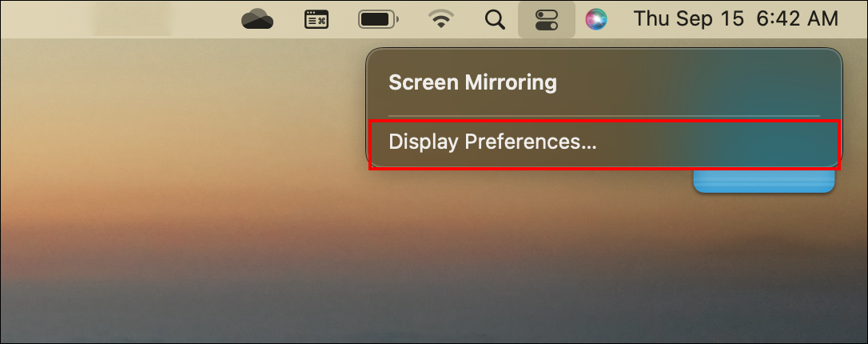
Task: Show battery status from the menu bar
Action: [x=376, y=19]
